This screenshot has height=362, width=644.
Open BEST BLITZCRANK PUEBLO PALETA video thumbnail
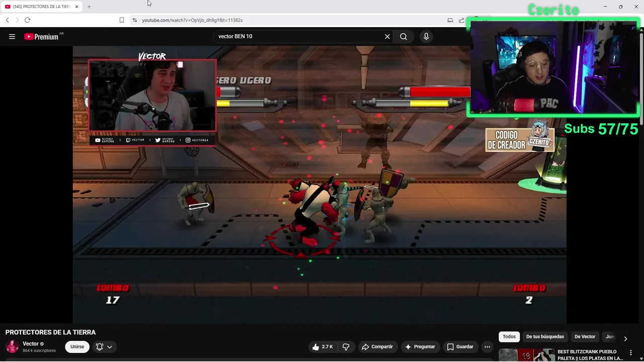[x=526, y=355]
